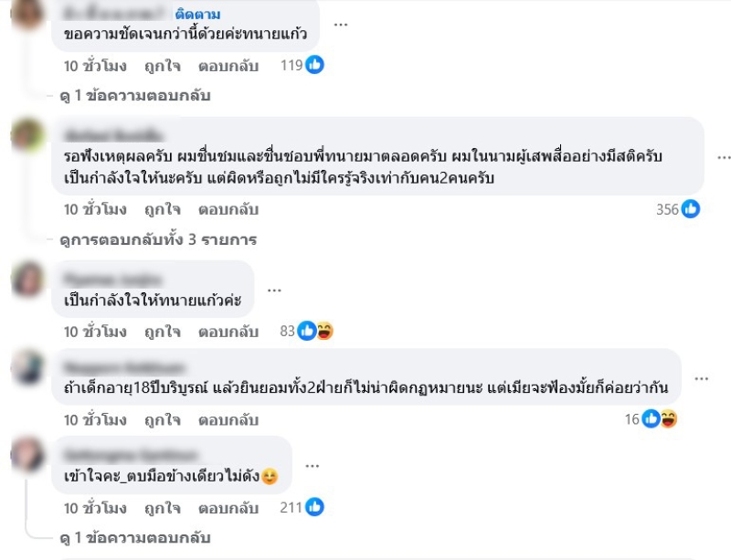Open three-dot menu on top comment

point(341,24)
